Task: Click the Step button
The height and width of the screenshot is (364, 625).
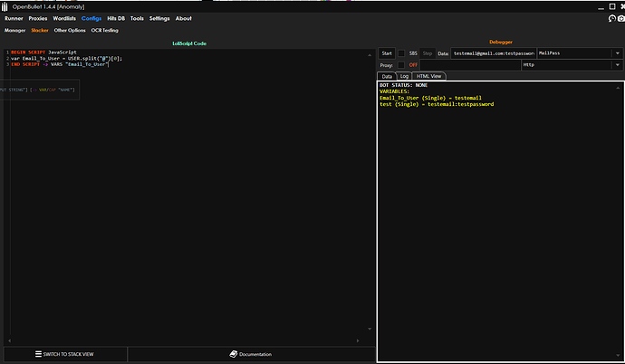Action: [x=428, y=53]
